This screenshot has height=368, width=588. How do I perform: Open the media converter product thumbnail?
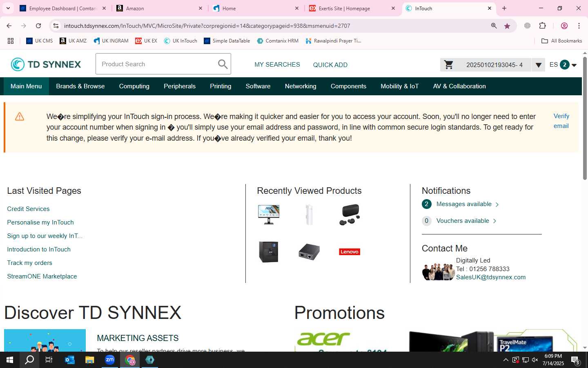[x=309, y=251]
